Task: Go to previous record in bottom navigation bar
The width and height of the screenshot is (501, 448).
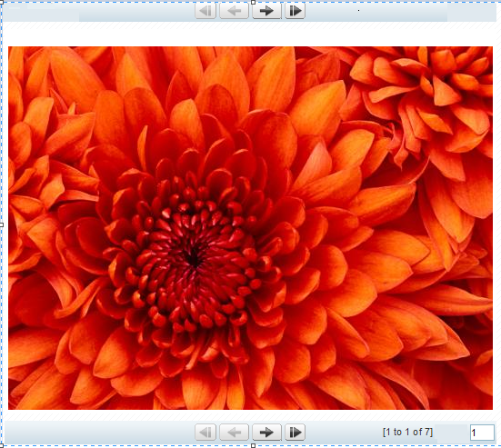Action: [x=235, y=433]
